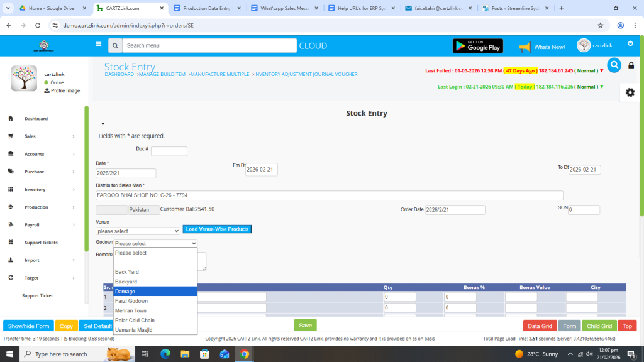644x362 pixels.
Task: Click the hamburger menu toggle icon
Action: (98, 45)
